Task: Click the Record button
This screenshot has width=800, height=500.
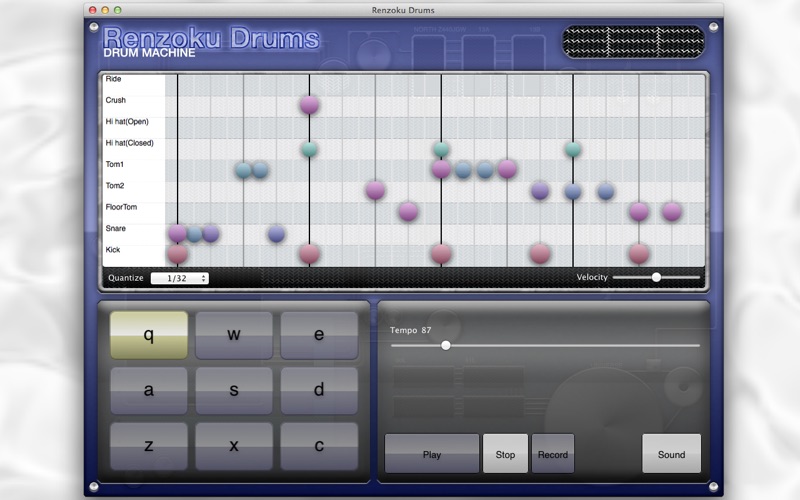Action: pyautogui.click(x=553, y=454)
